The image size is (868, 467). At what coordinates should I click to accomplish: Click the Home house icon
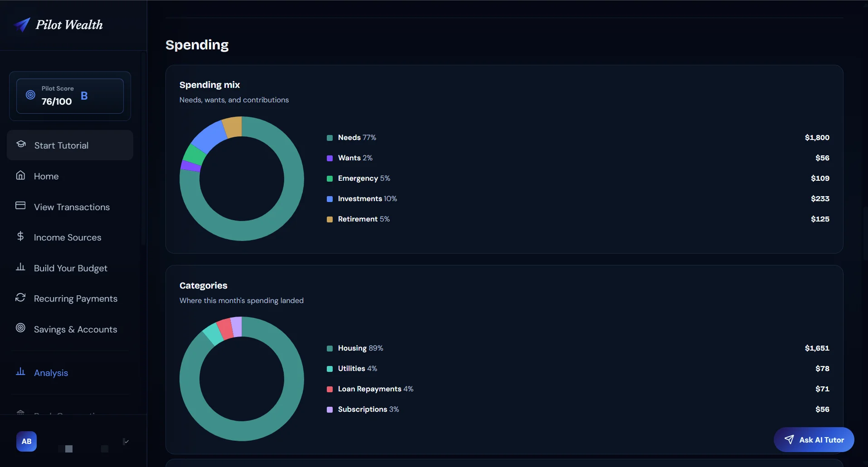[20, 175]
